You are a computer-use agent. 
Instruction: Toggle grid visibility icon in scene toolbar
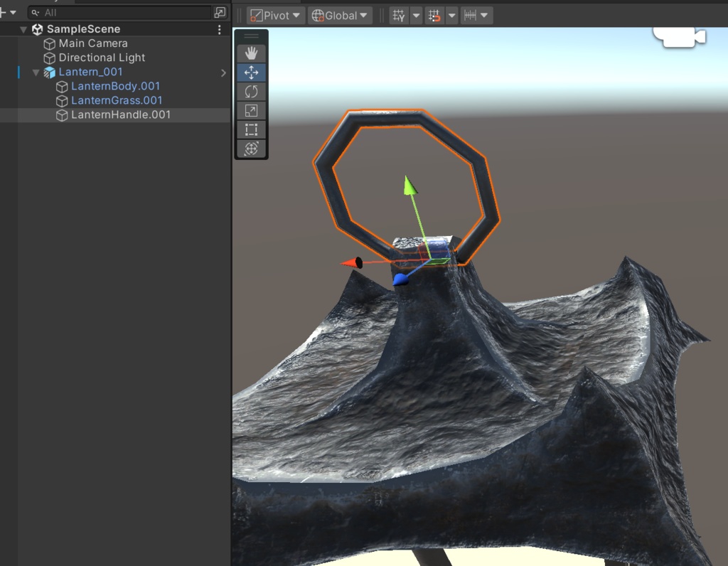[x=399, y=16]
